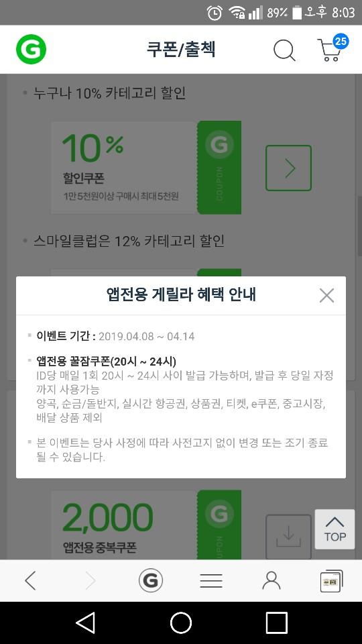Tap the green Gmarket G logo

(31, 49)
